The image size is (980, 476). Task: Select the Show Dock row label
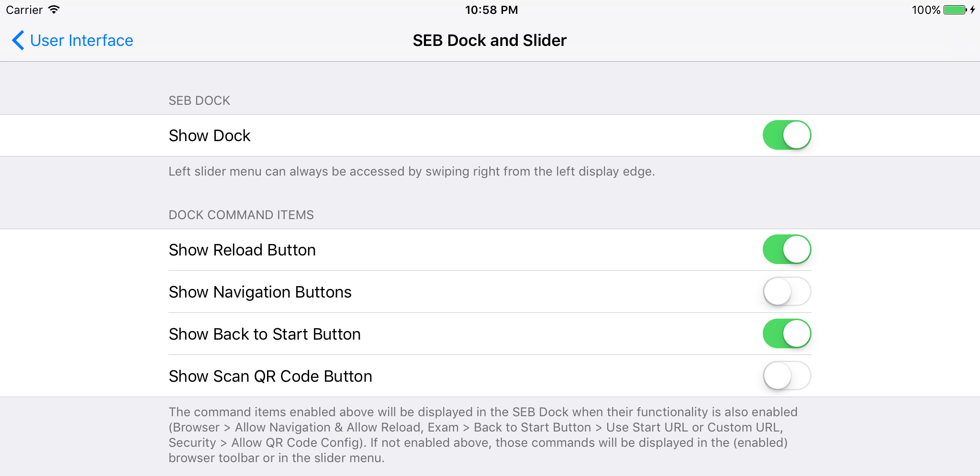click(x=210, y=135)
